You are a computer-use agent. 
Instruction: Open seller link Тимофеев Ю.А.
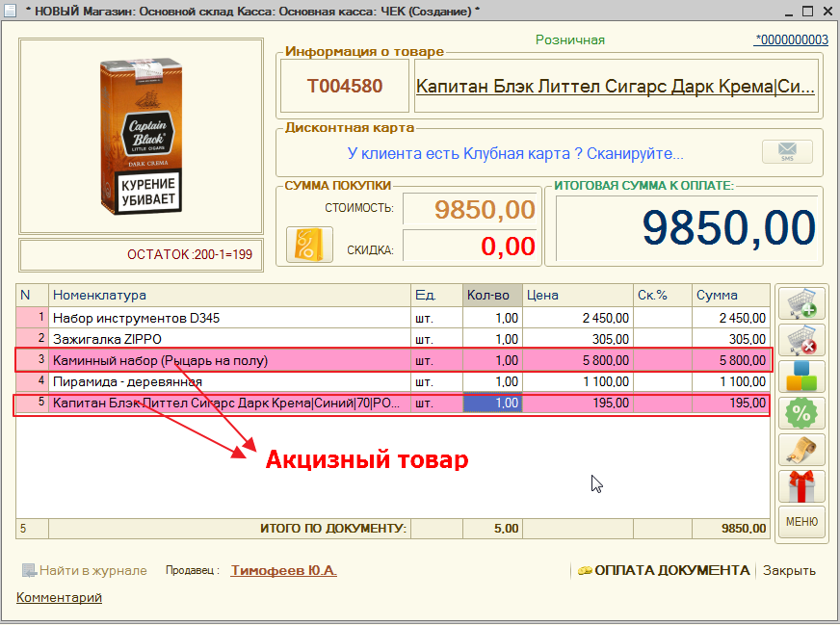pyautogui.click(x=283, y=571)
